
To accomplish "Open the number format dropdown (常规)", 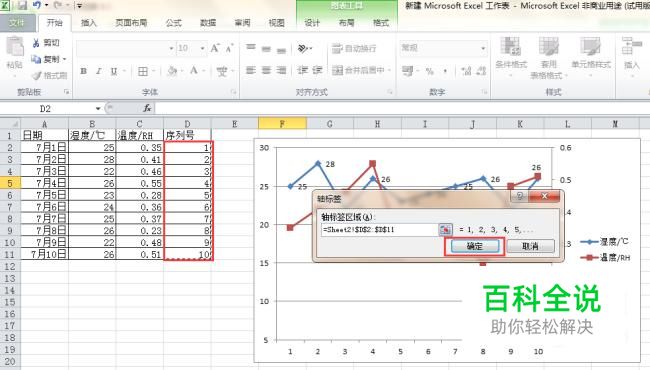I will click(x=483, y=48).
